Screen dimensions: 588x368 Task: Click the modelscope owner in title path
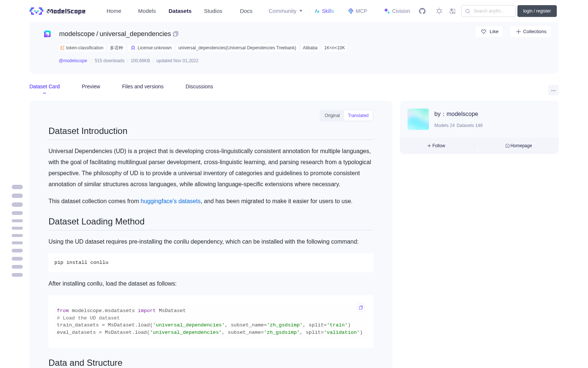coord(77,34)
